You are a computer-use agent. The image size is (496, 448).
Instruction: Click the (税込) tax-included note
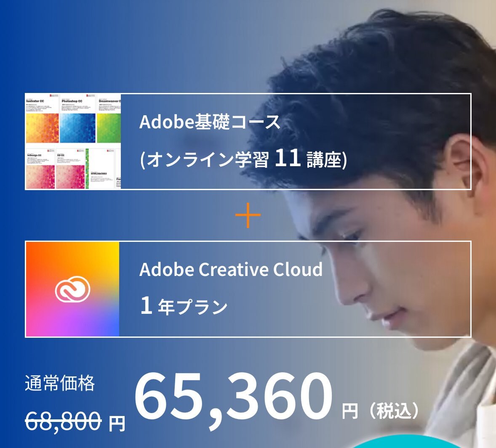point(394,411)
